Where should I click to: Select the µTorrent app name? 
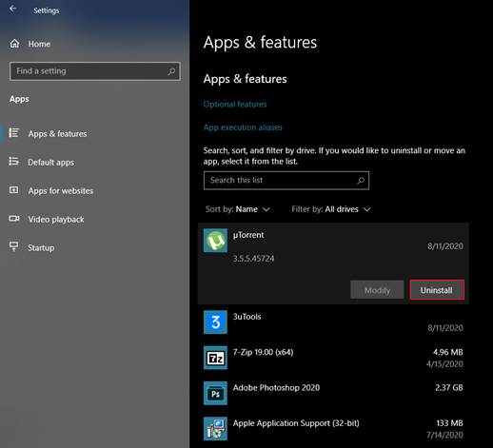(x=248, y=235)
